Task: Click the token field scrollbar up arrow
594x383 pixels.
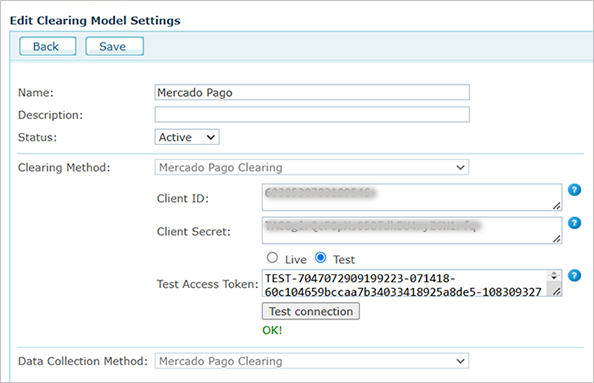Action: pyautogui.click(x=554, y=274)
